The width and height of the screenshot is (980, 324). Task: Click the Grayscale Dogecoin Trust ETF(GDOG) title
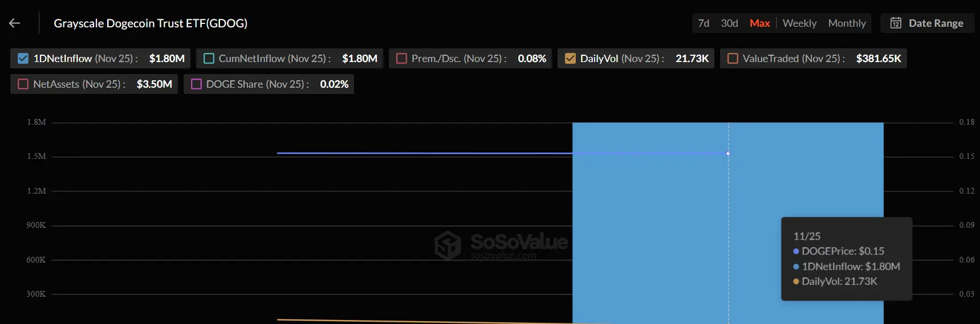click(x=151, y=23)
